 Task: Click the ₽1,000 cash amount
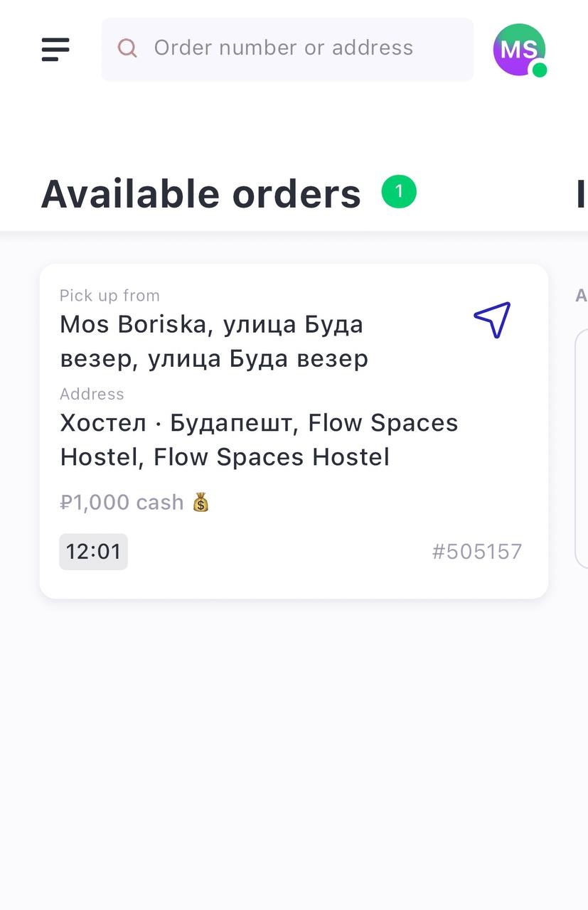122,503
